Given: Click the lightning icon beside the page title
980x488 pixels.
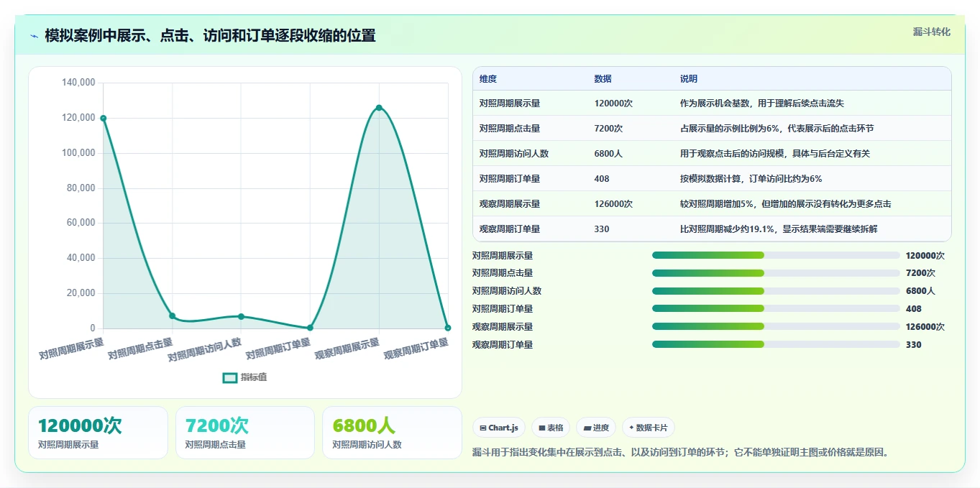Looking at the screenshot, I should click(35, 36).
